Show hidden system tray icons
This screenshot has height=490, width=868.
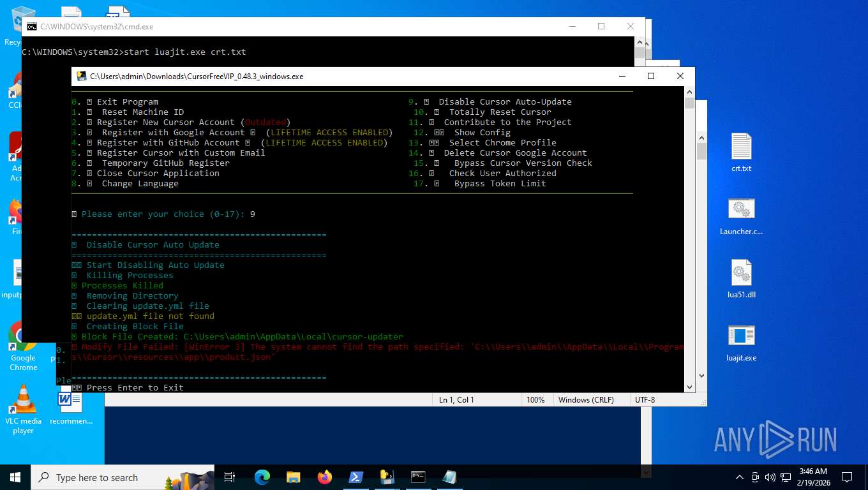pyautogui.click(x=740, y=477)
